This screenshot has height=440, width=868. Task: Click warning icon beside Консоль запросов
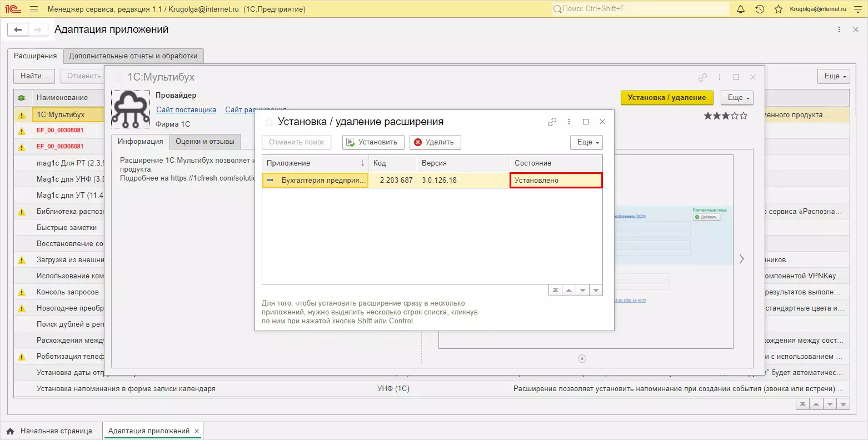point(22,292)
